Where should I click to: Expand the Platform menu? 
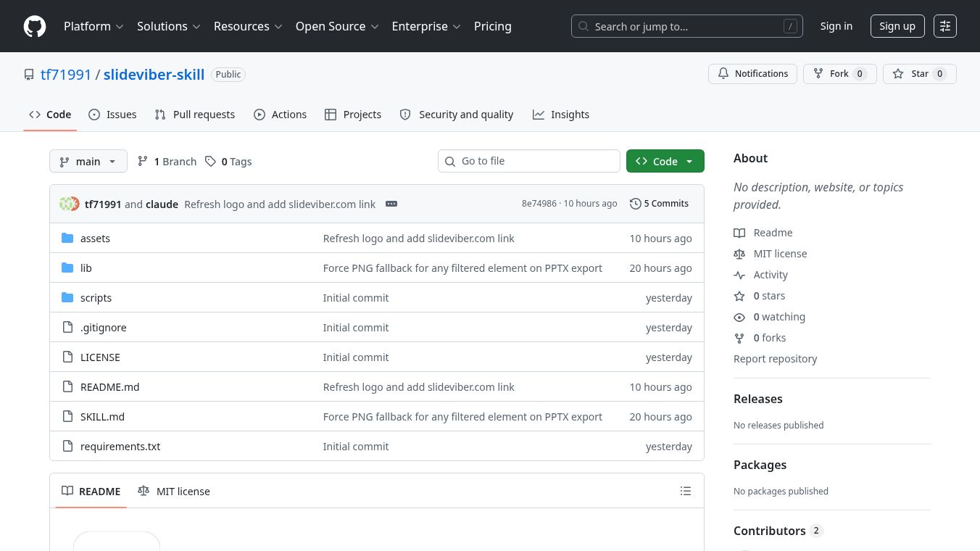[x=94, y=26]
